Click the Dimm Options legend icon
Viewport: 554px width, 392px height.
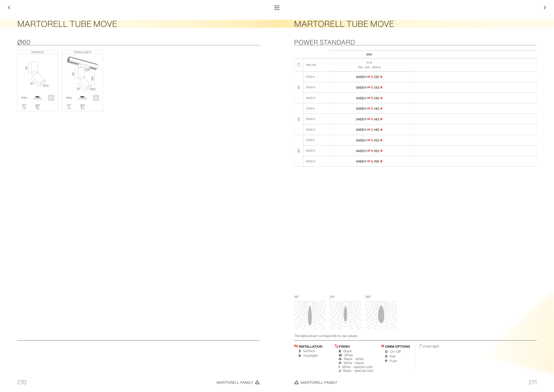pos(382,346)
